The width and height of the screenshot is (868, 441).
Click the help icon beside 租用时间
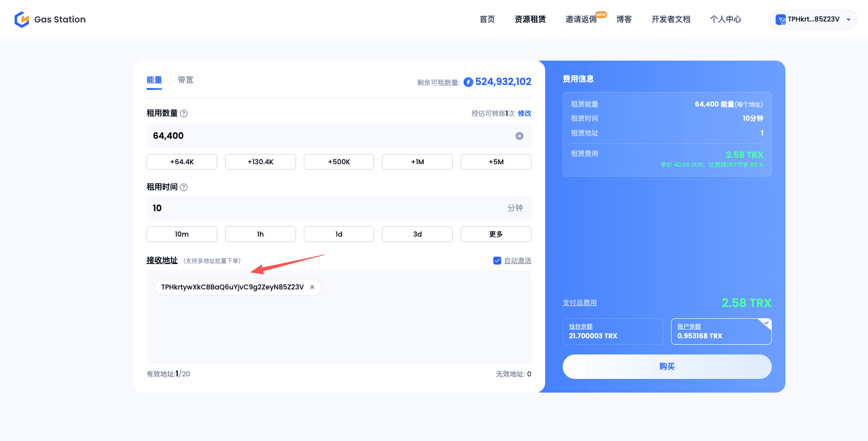click(184, 187)
